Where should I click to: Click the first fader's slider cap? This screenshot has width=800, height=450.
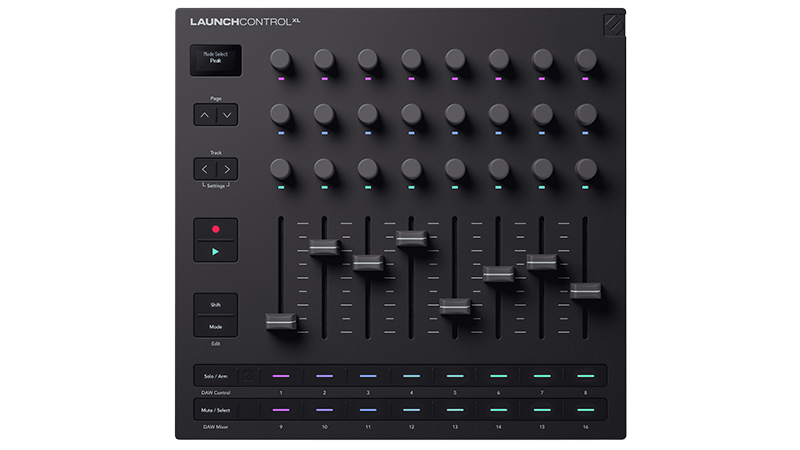[281, 320]
